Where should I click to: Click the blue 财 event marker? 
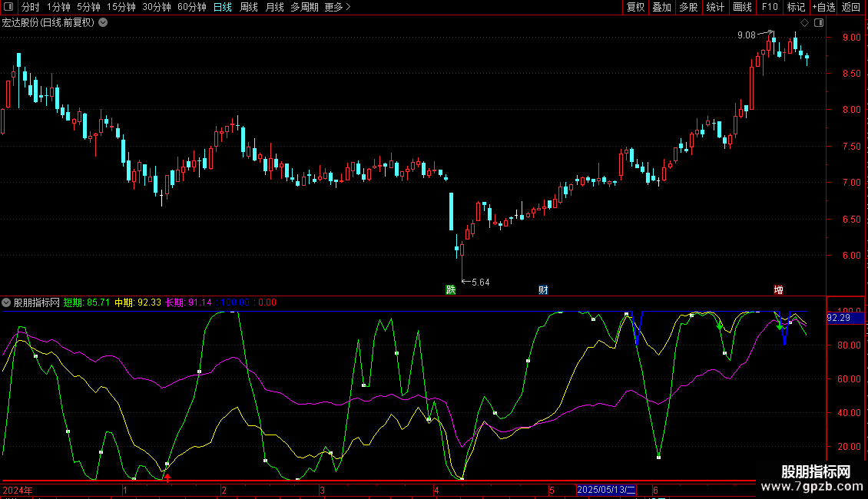[543, 290]
